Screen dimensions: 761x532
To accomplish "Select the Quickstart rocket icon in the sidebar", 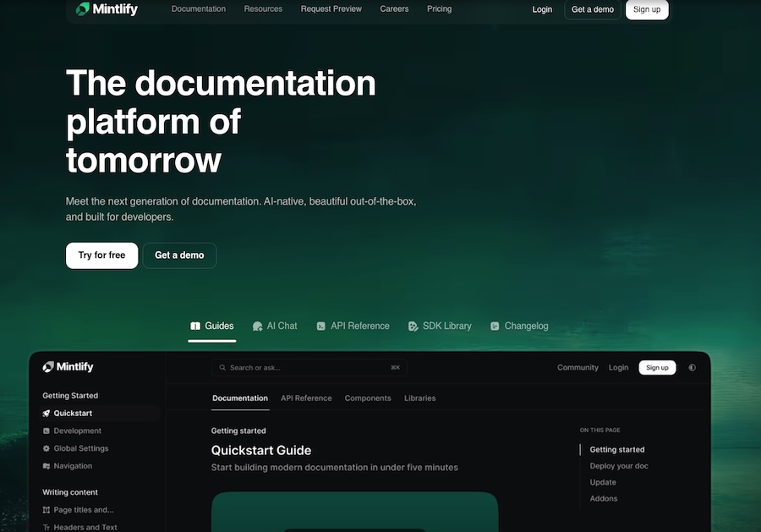I will 47,413.
